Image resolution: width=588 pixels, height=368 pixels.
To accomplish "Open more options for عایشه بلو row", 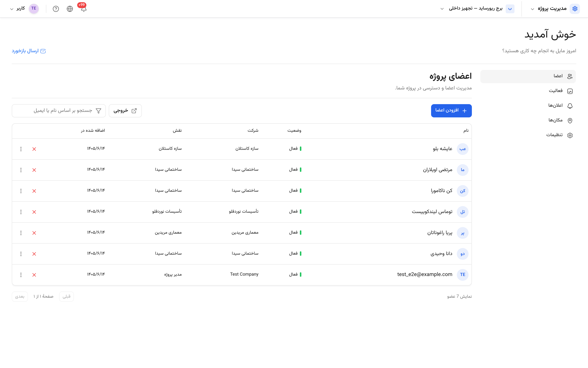I will tap(21, 149).
